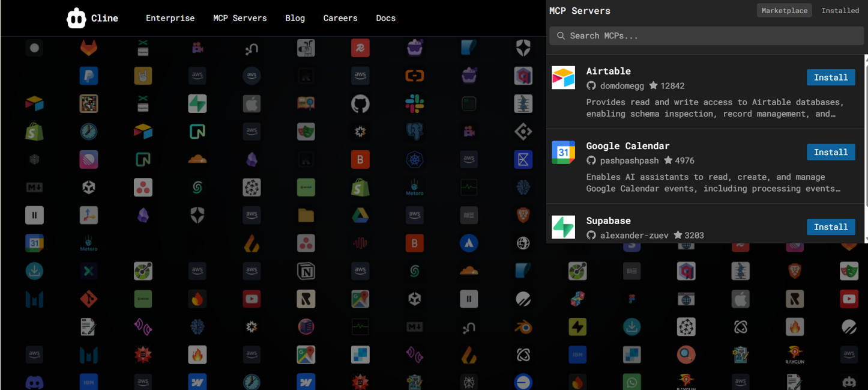868x390 pixels.
Task: Click the yellow lightning bolt tile
Action: (x=577, y=327)
